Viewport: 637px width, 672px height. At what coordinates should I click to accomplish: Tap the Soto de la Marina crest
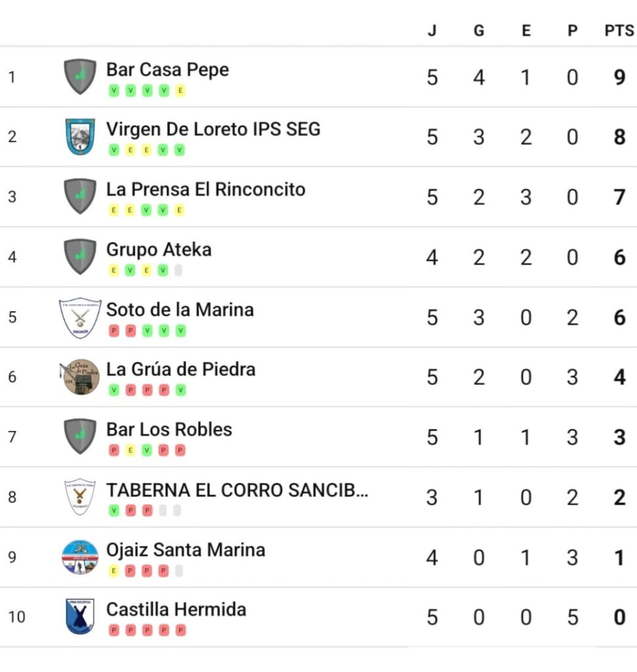[79, 318]
